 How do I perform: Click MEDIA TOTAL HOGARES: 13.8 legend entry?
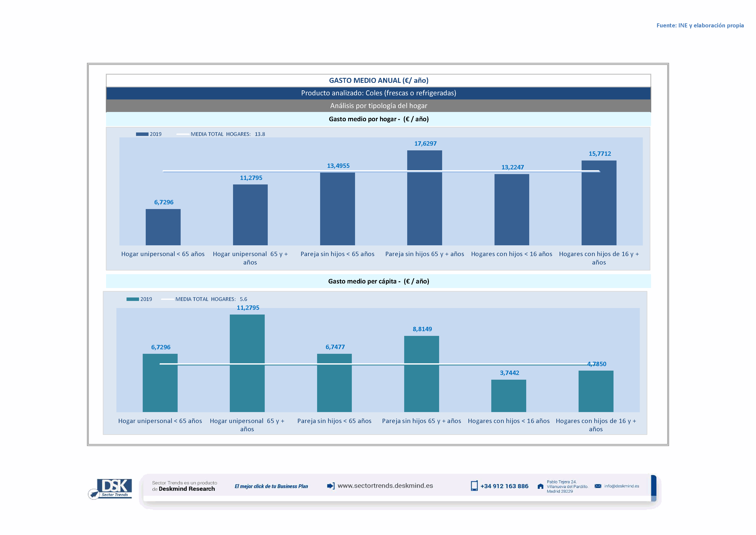coord(227,134)
